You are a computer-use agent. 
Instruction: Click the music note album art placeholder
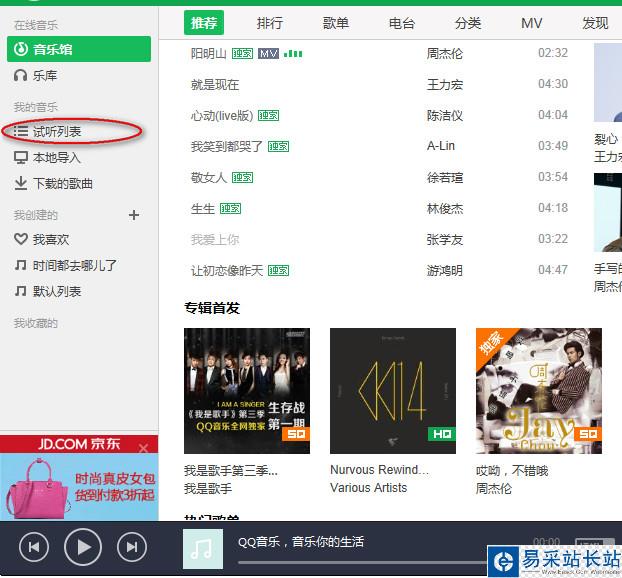[x=203, y=549]
